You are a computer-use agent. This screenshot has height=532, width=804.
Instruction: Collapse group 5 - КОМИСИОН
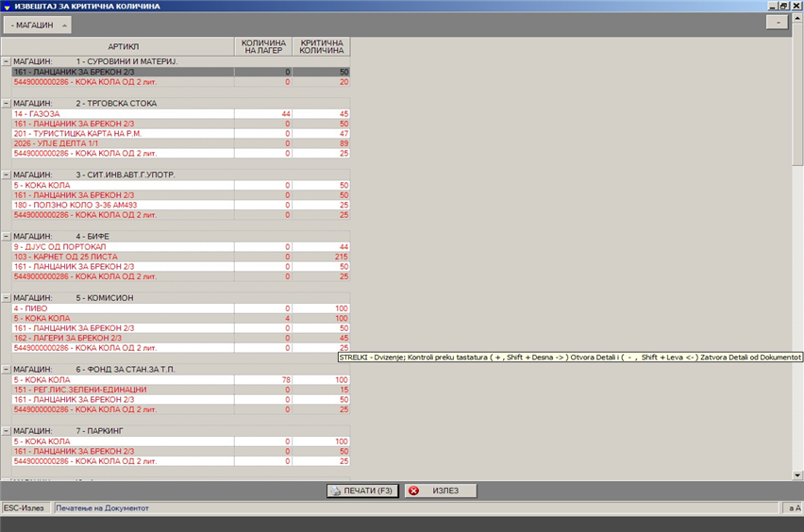click(x=6, y=298)
